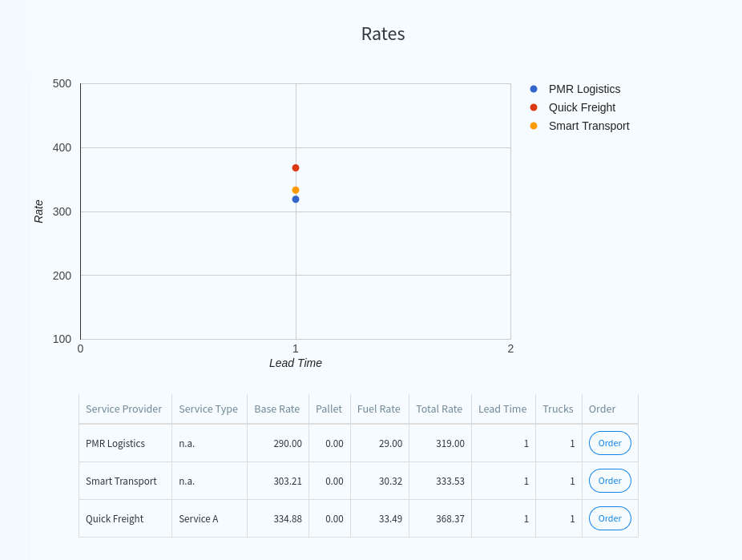Select the 319.00 total rate cell
Viewport: 742px width, 560px height.
point(450,443)
